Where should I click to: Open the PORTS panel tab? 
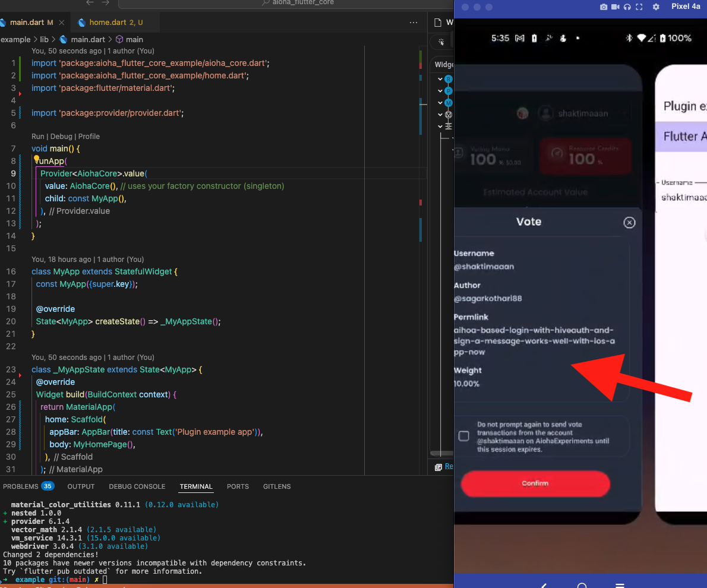(238, 486)
